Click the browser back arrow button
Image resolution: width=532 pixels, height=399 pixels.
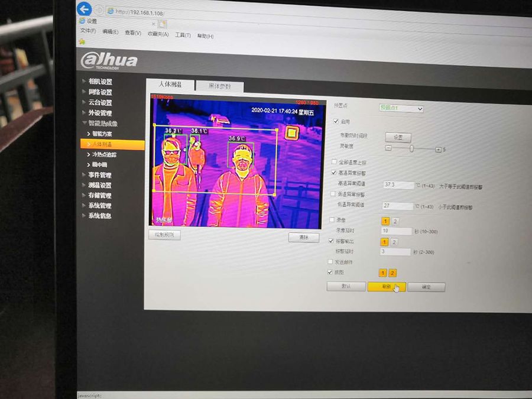[84, 9]
